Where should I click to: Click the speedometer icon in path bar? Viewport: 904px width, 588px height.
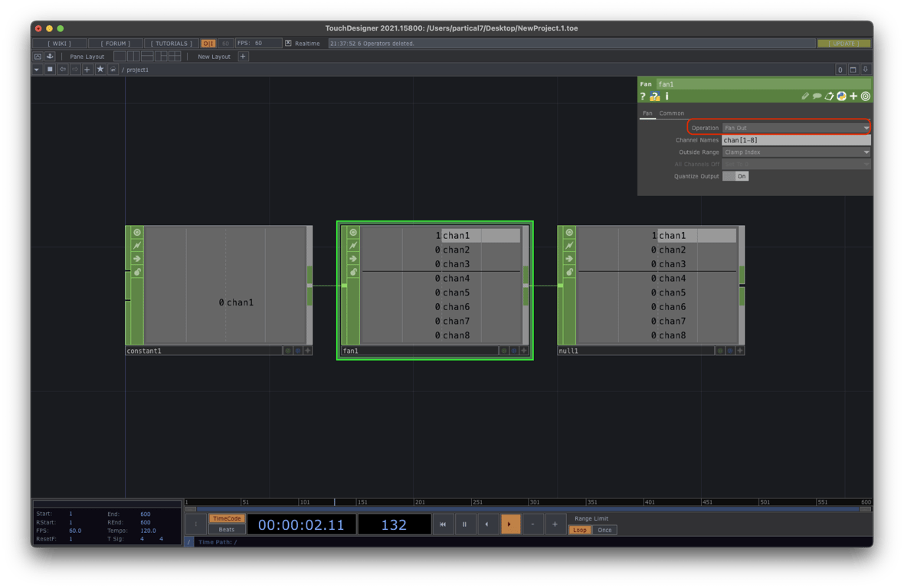point(113,70)
